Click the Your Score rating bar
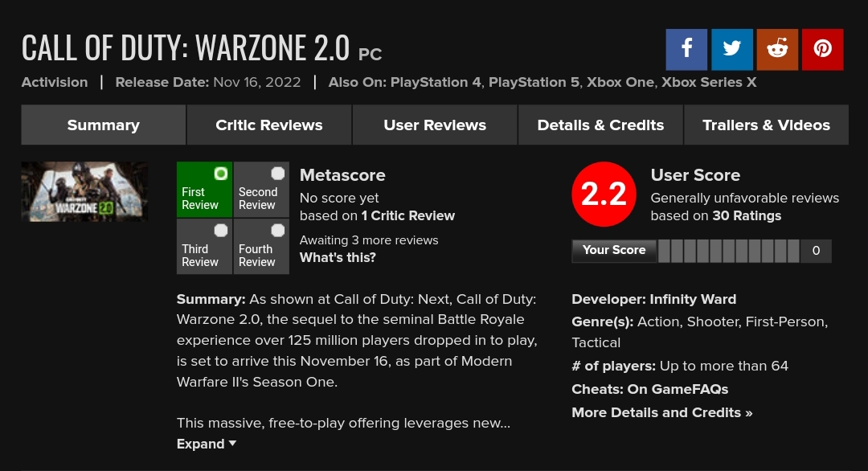This screenshot has width=868, height=471. tap(728, 251)
